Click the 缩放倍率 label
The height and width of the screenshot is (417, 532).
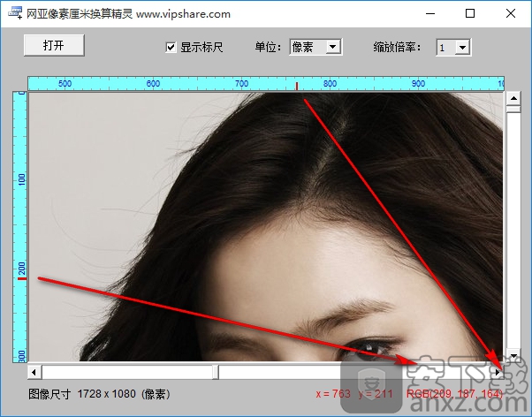click(x=397, y=47)
